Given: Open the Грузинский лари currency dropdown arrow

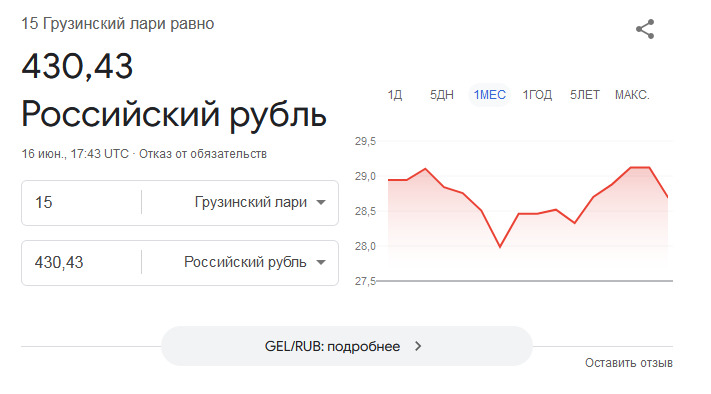Looking at the screenshot, I should point(321,202).
